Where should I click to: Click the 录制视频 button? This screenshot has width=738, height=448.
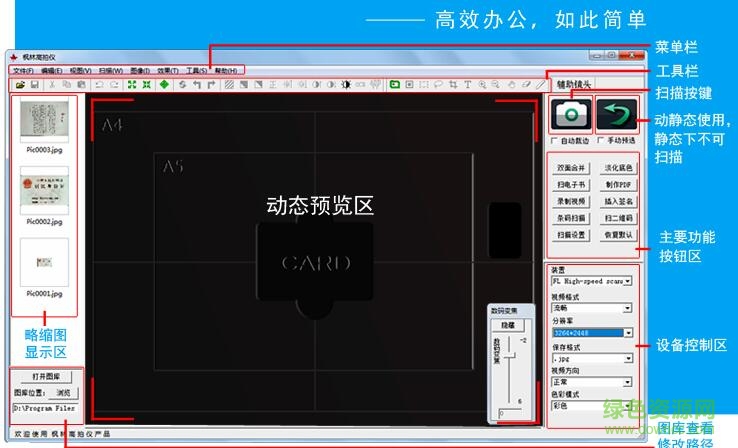click(x=571, y=201)
